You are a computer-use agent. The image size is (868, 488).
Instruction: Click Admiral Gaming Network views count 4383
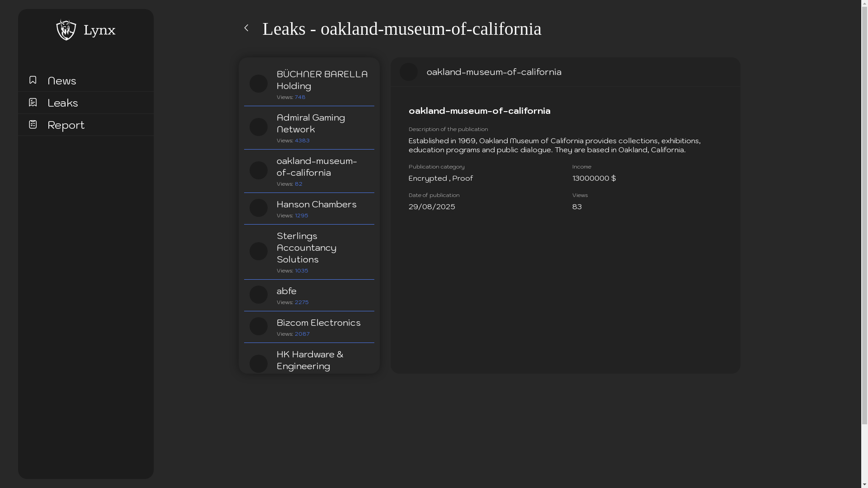coord(302,141)
